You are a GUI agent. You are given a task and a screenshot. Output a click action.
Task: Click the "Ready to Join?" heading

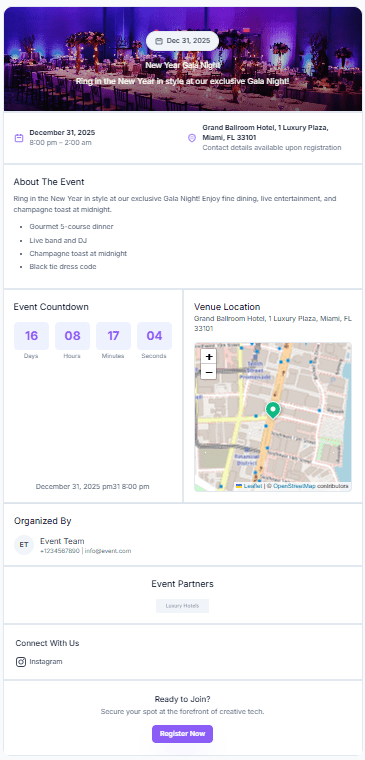tap(182, 699)
